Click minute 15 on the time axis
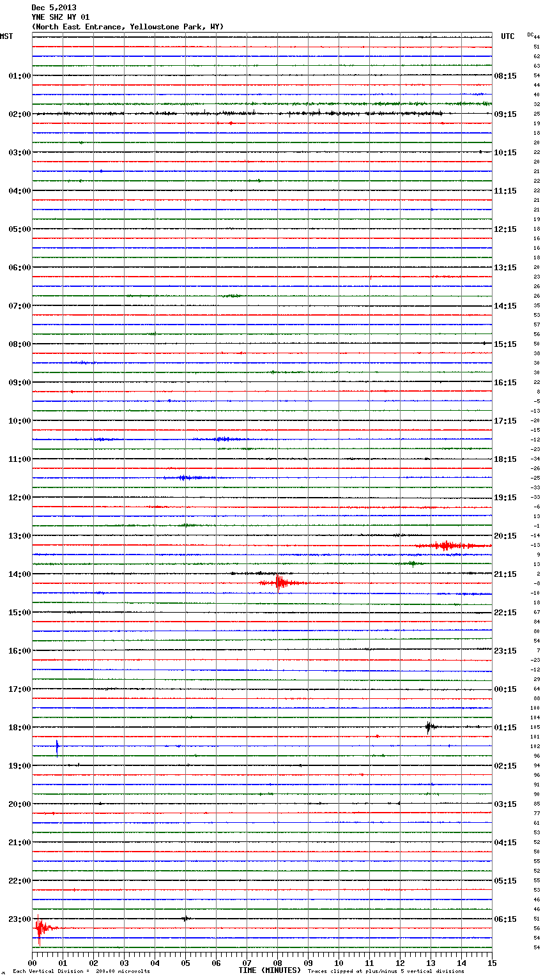Screen dimensions: 543x980 pyautogui.click(x=492, y=963)
